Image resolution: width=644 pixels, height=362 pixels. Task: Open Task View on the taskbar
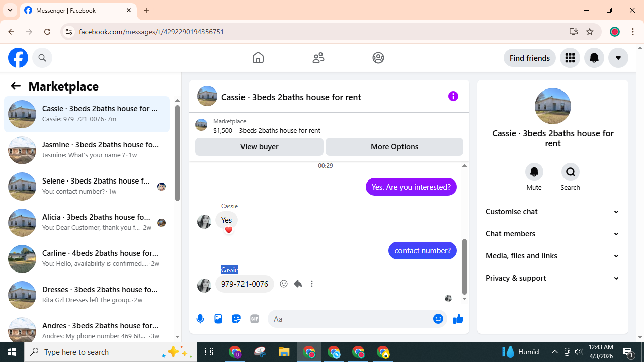point(209,352)
